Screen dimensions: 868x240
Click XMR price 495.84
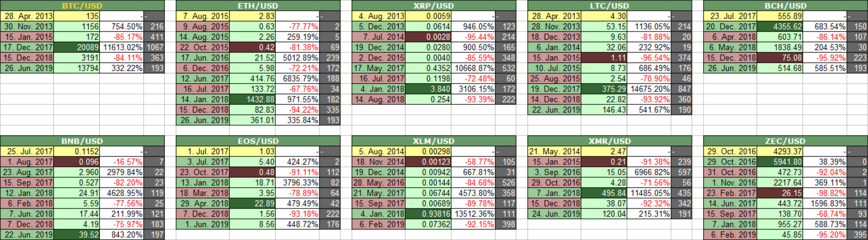point(604,193)
